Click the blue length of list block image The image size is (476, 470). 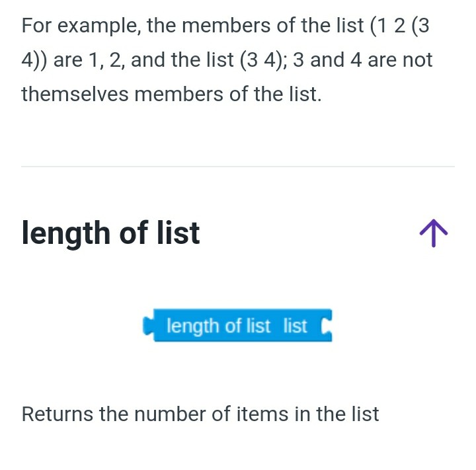coord(237,325)
